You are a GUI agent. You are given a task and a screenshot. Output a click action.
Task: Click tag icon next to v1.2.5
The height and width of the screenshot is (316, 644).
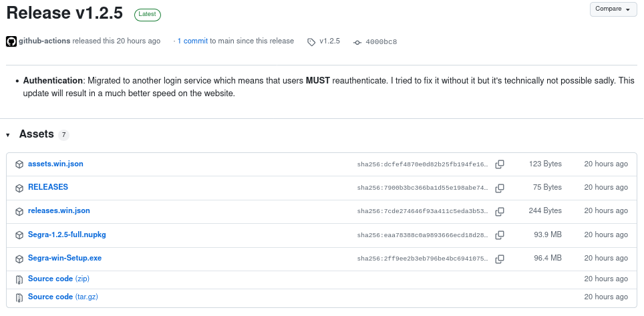[x=311, y=41]
